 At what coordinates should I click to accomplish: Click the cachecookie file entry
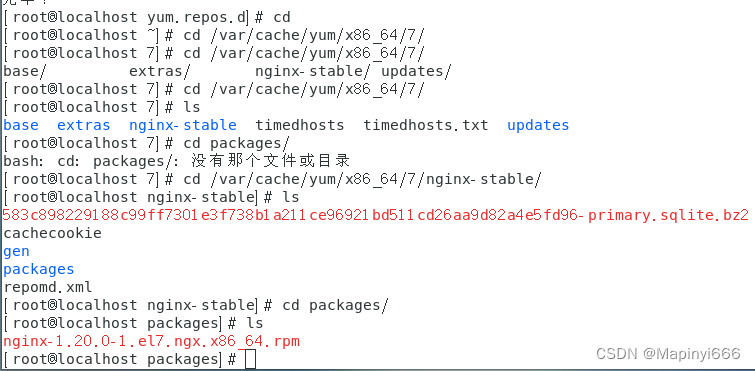pyautogui.click(x=52, y=233)
